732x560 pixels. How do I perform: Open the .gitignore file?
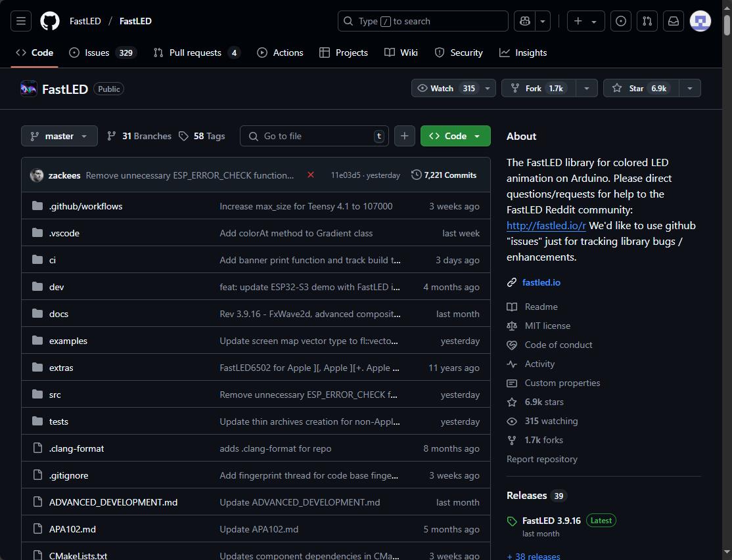click(68, 475)
